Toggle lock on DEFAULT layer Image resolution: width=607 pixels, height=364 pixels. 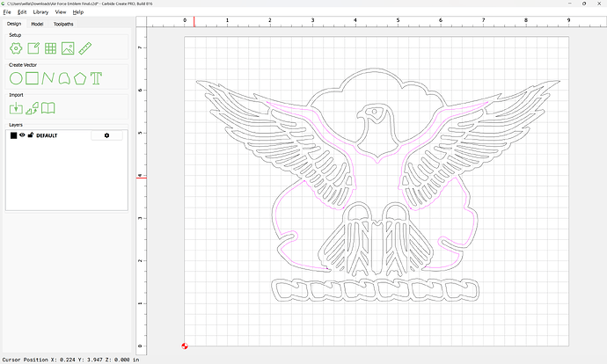(x=31, y=135)
